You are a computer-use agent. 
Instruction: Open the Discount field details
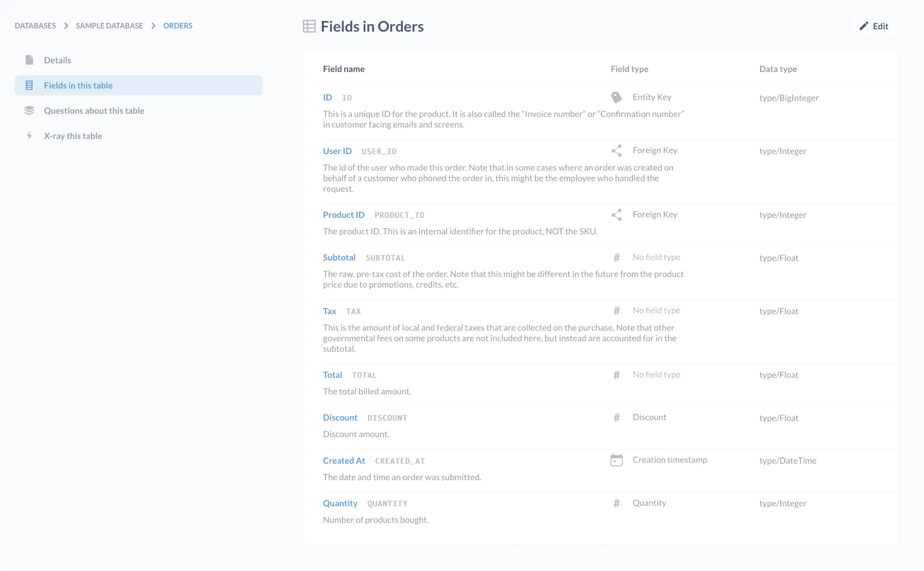[340, 417]
